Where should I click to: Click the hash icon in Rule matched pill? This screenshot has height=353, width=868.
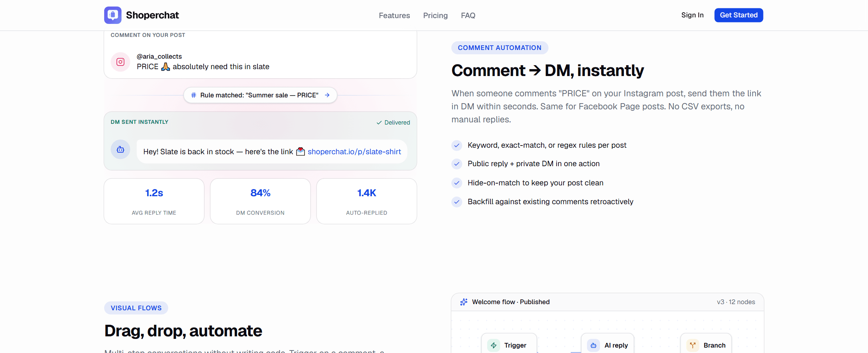193,95
